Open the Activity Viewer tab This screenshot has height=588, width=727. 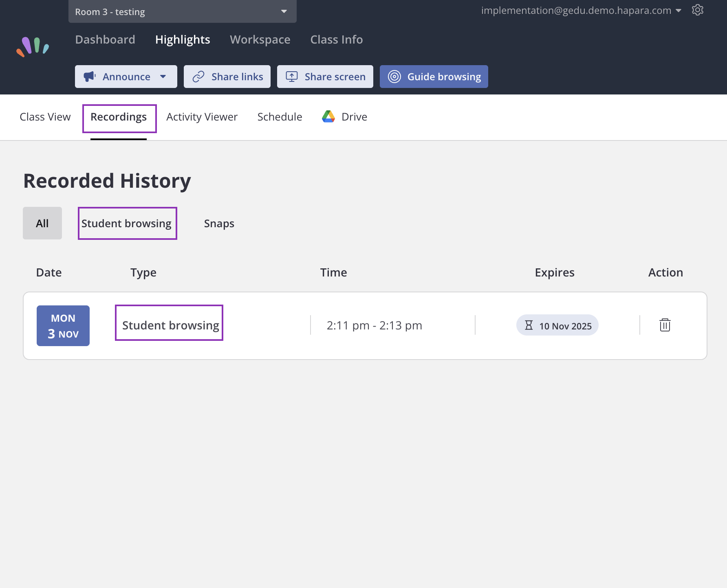[x=202, y=117]
